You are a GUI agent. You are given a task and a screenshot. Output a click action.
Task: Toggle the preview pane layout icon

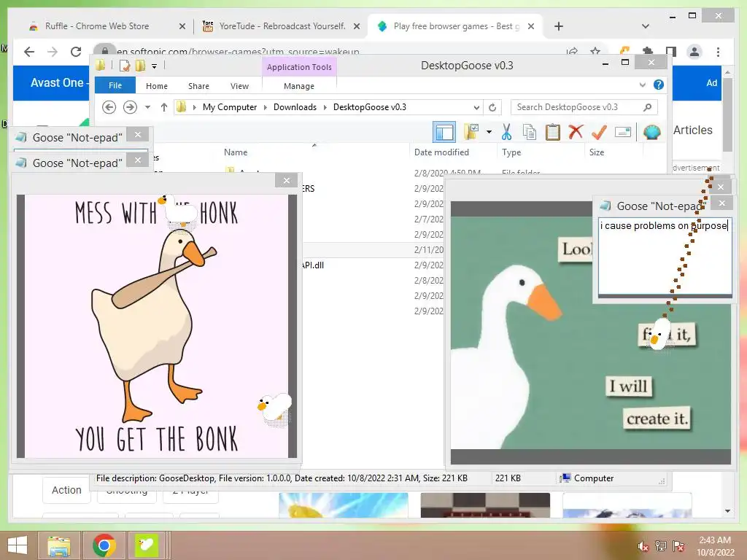click(x=444, y=132)
